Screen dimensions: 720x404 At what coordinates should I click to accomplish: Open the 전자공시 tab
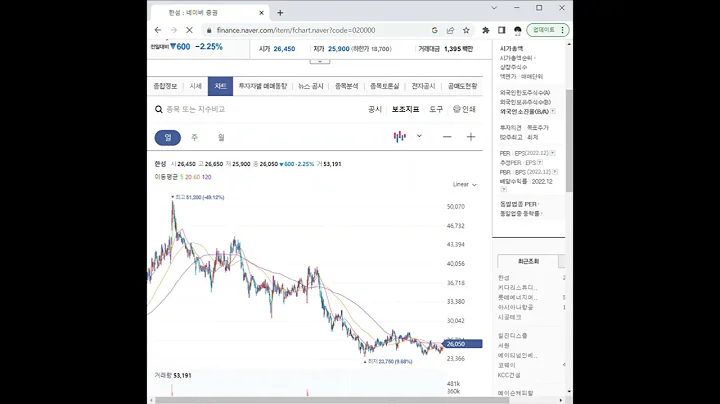[423, 86]
